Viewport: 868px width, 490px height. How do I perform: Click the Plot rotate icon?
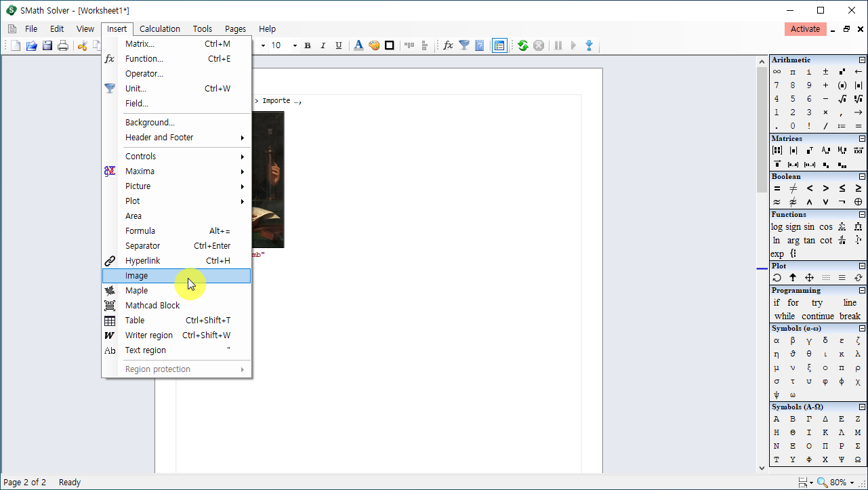point(777,278)
